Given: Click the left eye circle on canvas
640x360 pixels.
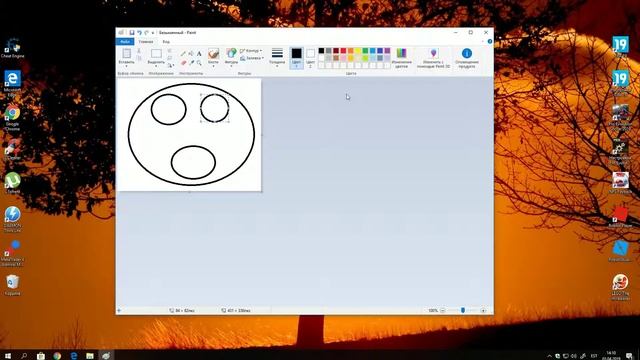Looking at the screenshot, I should pos(169,109).
